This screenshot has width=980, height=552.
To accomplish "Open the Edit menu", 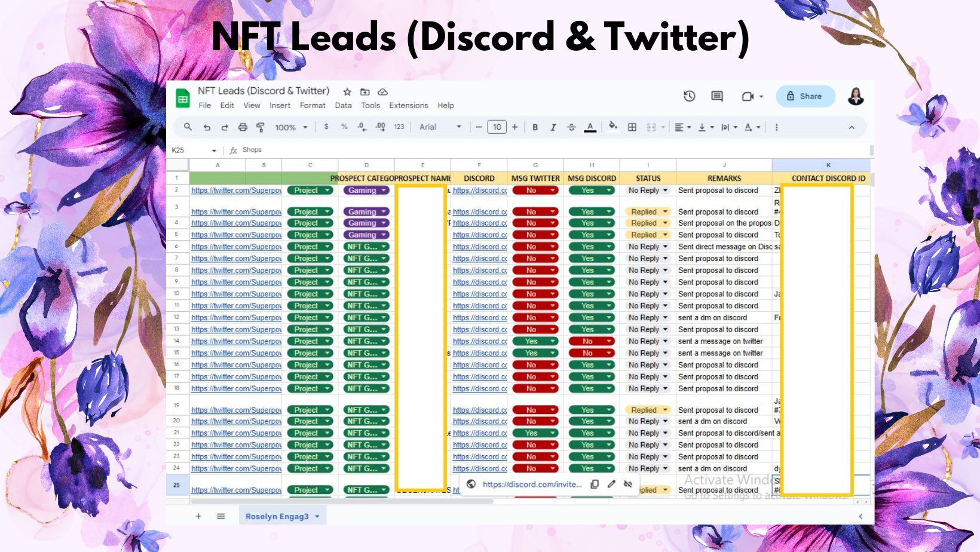I will tap(227, 105).
